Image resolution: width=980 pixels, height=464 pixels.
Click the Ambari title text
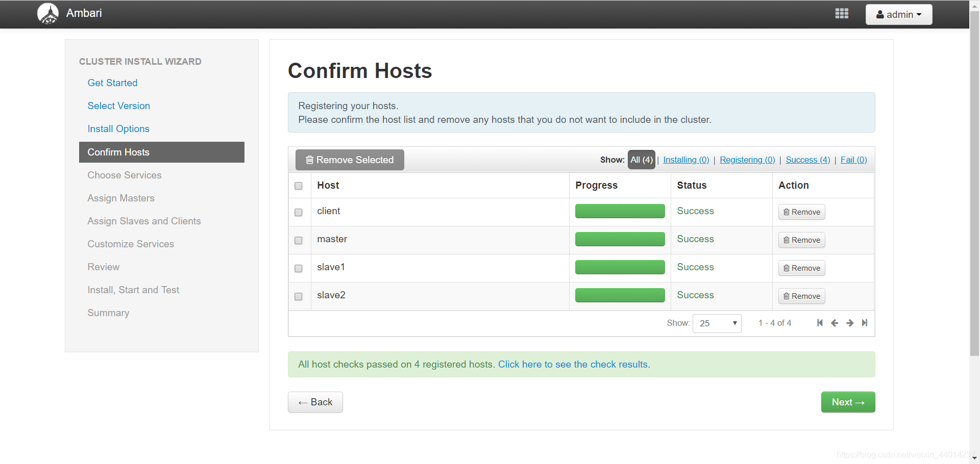pyautogui.click(x=84, y=13)
